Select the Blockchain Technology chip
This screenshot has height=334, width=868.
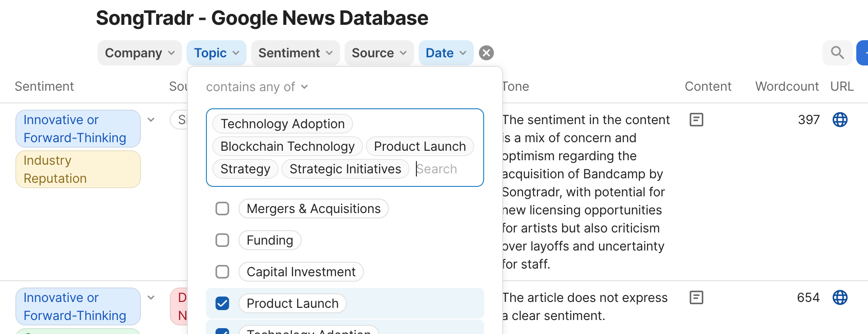click(287, 146)
